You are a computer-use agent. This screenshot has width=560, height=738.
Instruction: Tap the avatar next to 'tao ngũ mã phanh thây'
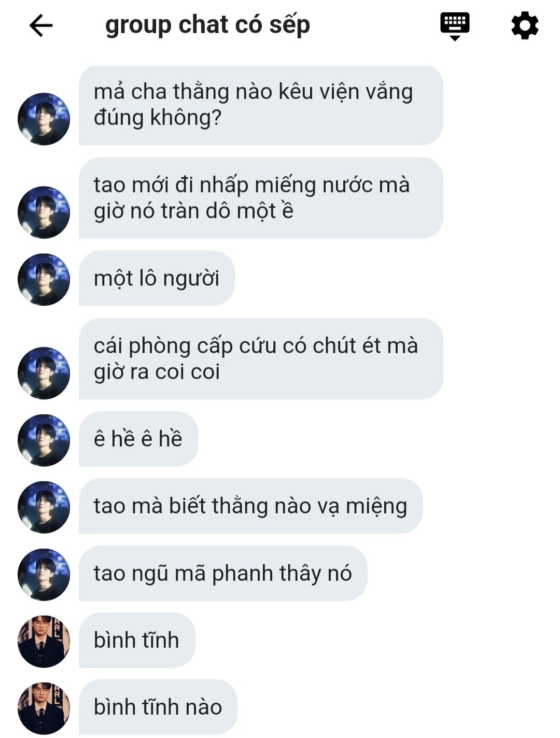tap(44, 574)
